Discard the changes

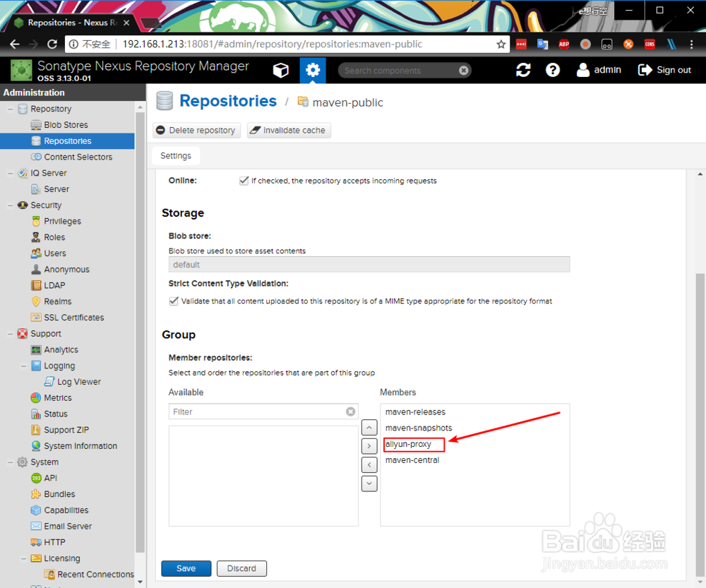click(241, 568)
